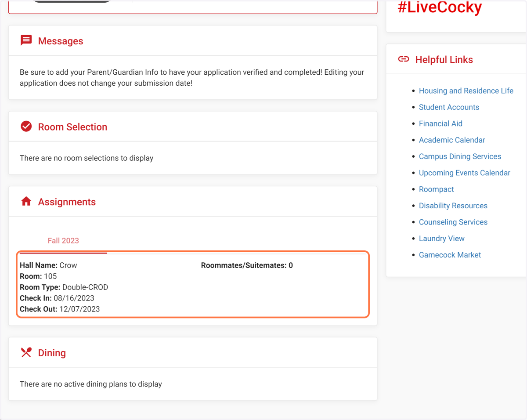The image size is (527, 420).
Task: Click the Helpful Links chain icon
Action: pyautogui.click(x=404, y=59)
